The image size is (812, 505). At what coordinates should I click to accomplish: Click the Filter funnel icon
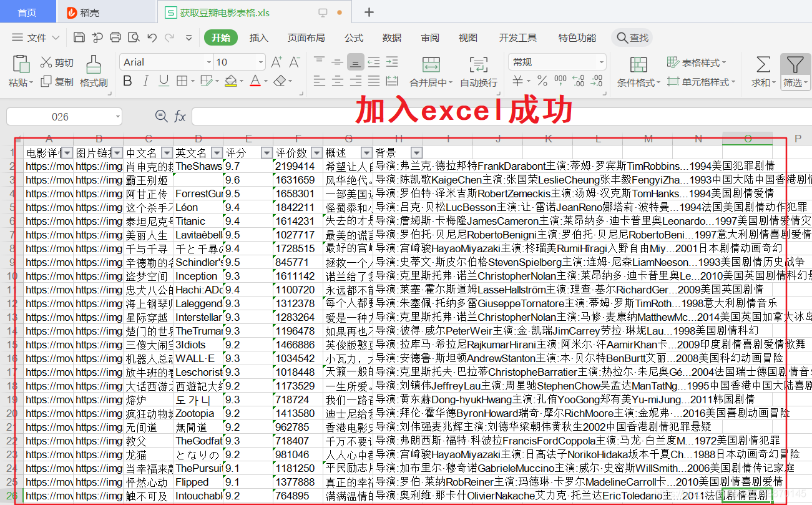795,64
